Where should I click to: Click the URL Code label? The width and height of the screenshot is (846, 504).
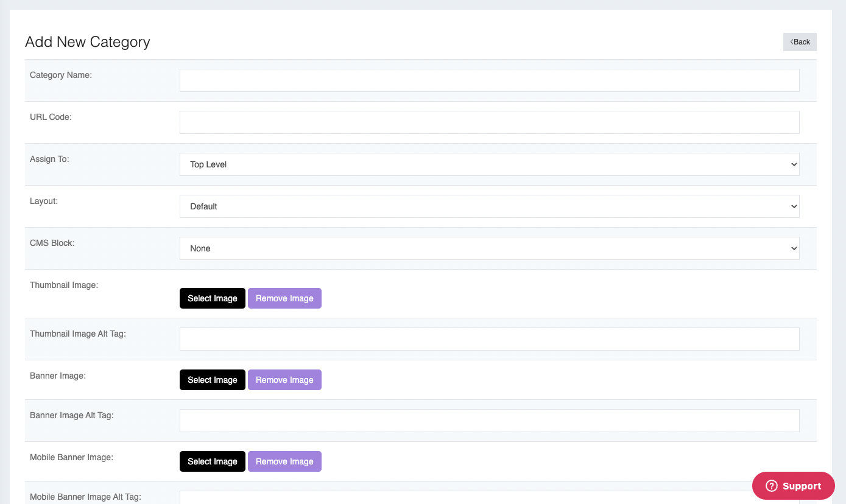(x=51, y=117)
